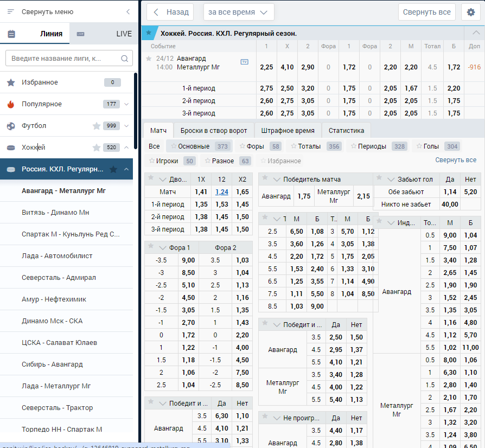Image resolution: width=485 pixels, height=448 pixels.
Task: Switch to the LIVE tab
Action: 104,34
